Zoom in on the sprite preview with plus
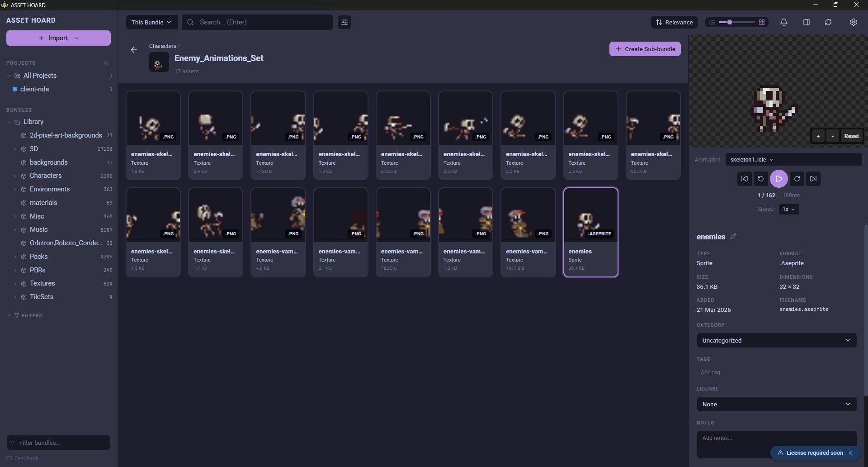 point(818,136)
